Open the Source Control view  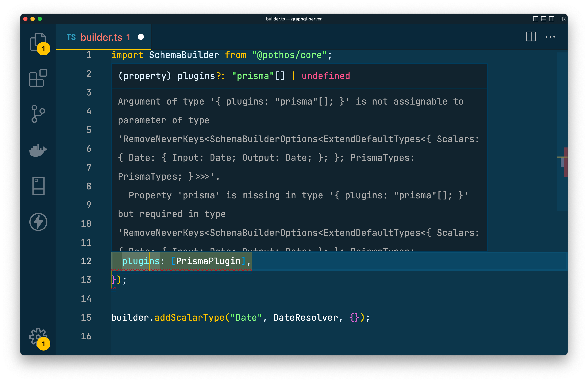tap(38, 114)
